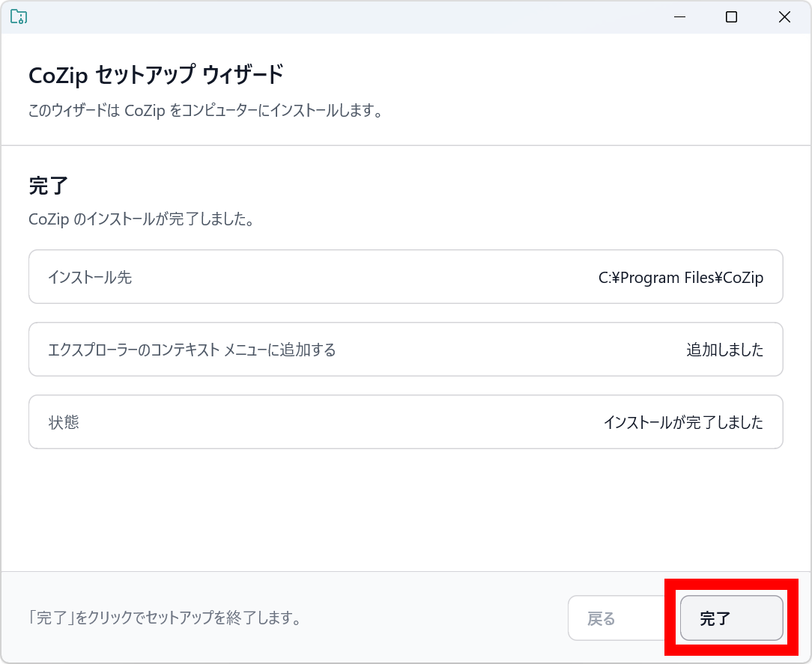Click the 追加しました status value
Image resolution: width=812 pixels, height=664 pixels.
pos(724,350)
